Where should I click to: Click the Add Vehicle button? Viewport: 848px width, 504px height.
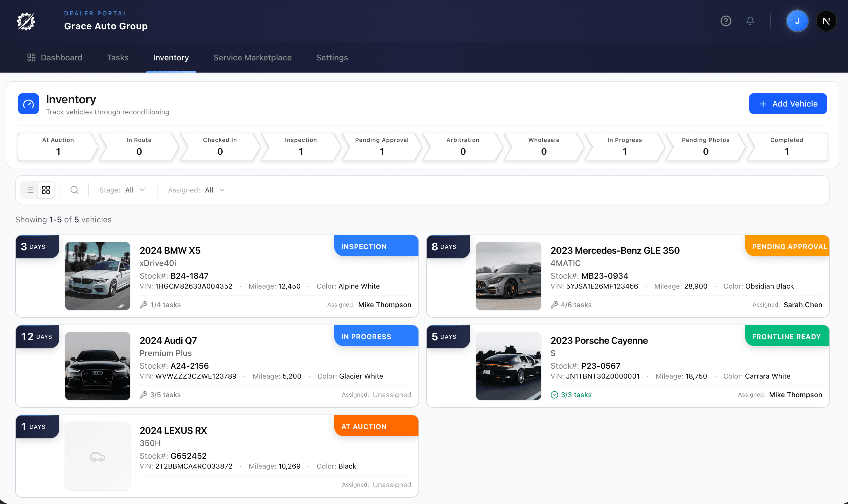click(788, 104)
